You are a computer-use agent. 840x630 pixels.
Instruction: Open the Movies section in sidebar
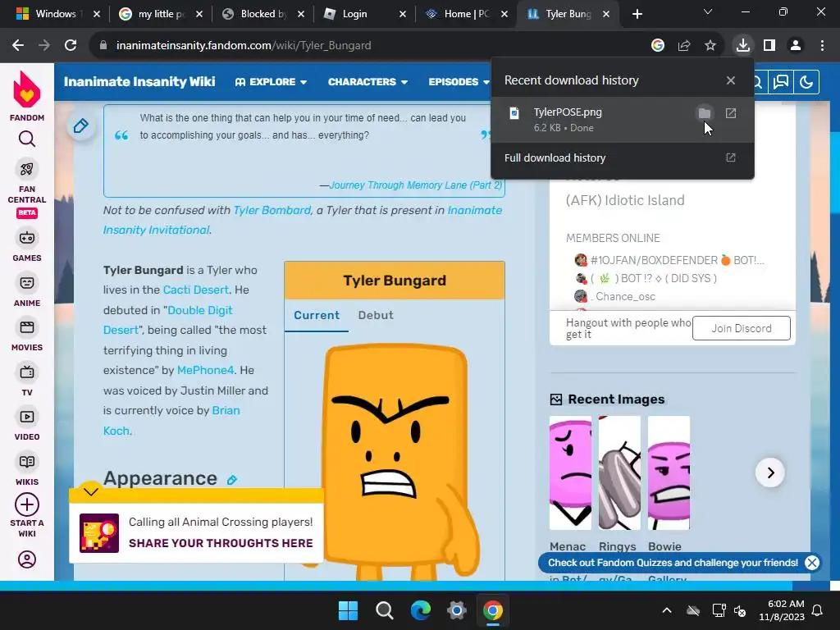click(x=27, y=336)
